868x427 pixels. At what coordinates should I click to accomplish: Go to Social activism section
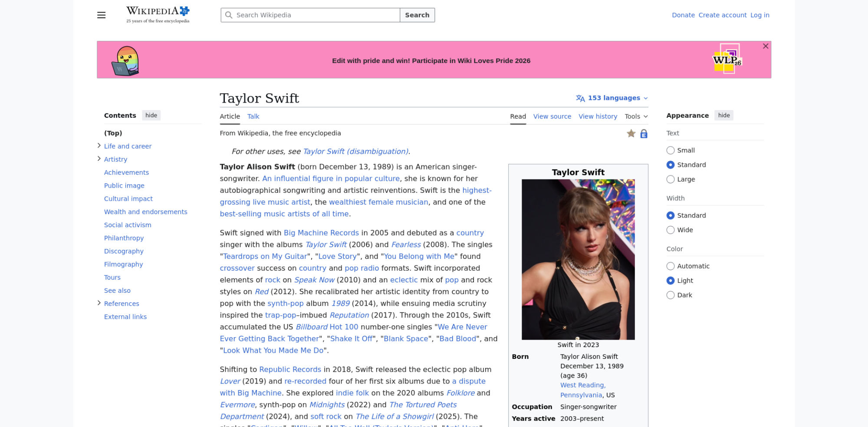coord(128,225)
